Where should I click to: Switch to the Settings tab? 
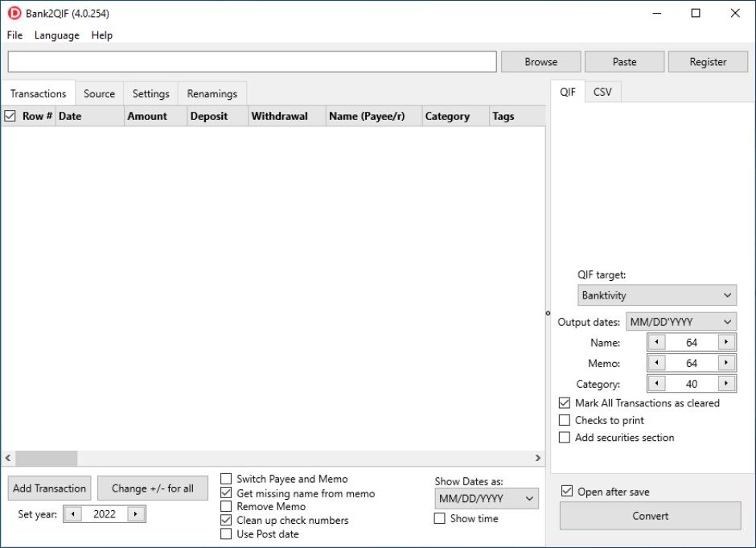point(151,93)
